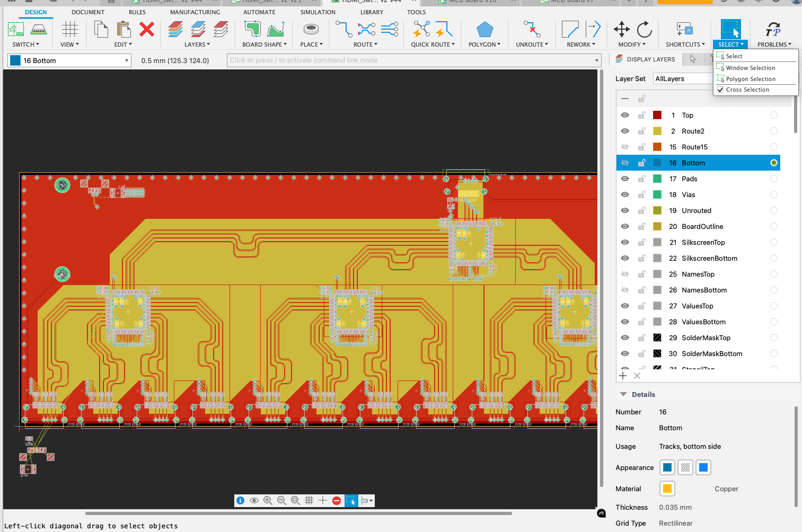Click the red X delete icon
Viewport: 802px width, 532px height.
click(x=147, y=30)
